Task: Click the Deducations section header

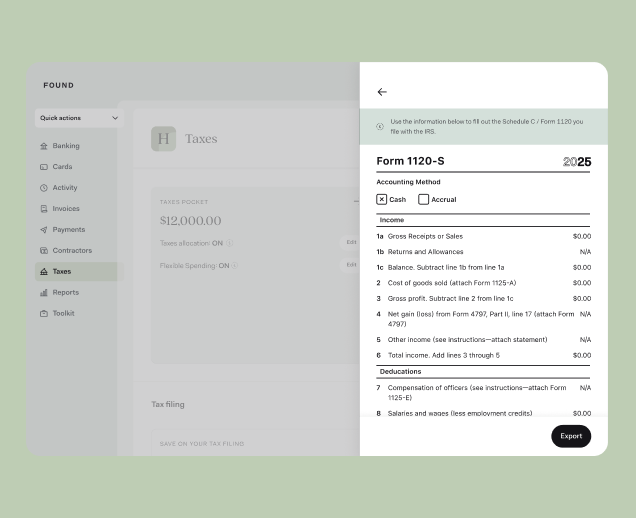Action: pyautogui.click(x=483, y=372)
